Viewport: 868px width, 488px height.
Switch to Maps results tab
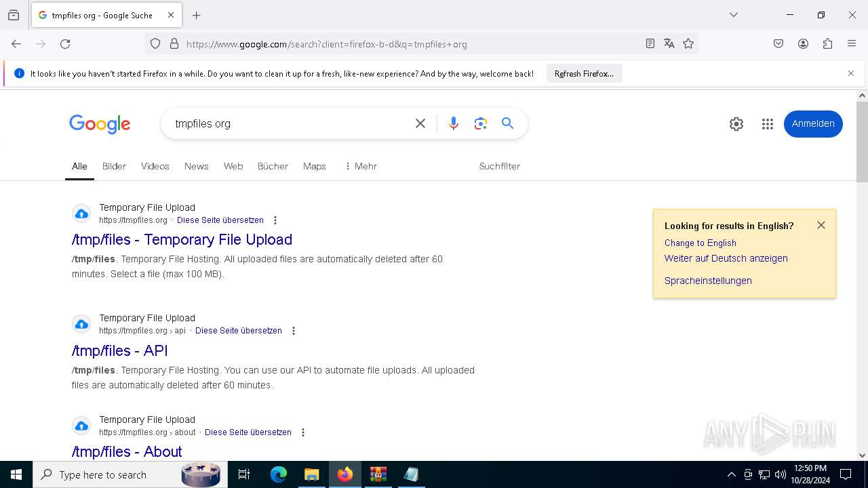point(315,166)
